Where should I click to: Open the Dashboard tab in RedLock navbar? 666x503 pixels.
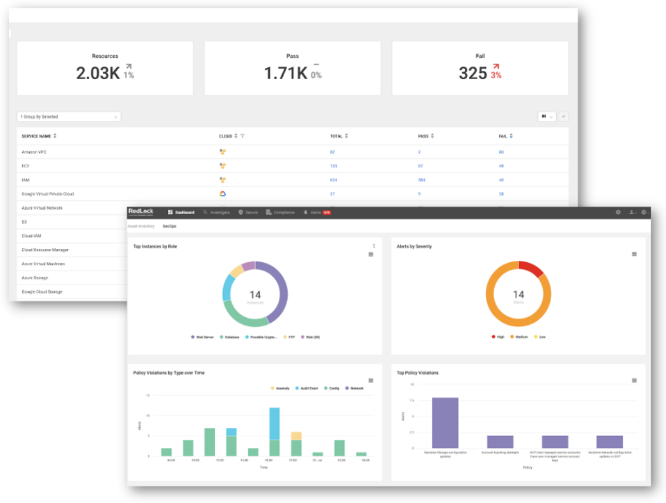[x=181, y=212]
